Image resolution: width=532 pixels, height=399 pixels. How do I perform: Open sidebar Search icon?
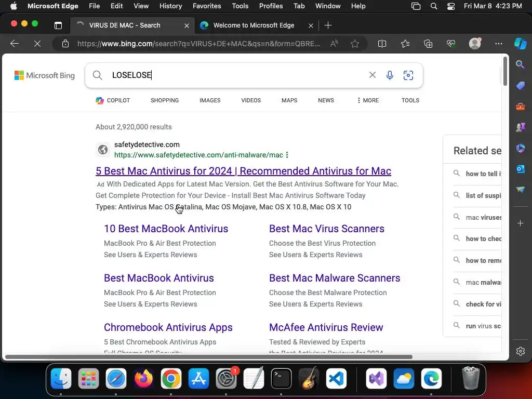520,64
